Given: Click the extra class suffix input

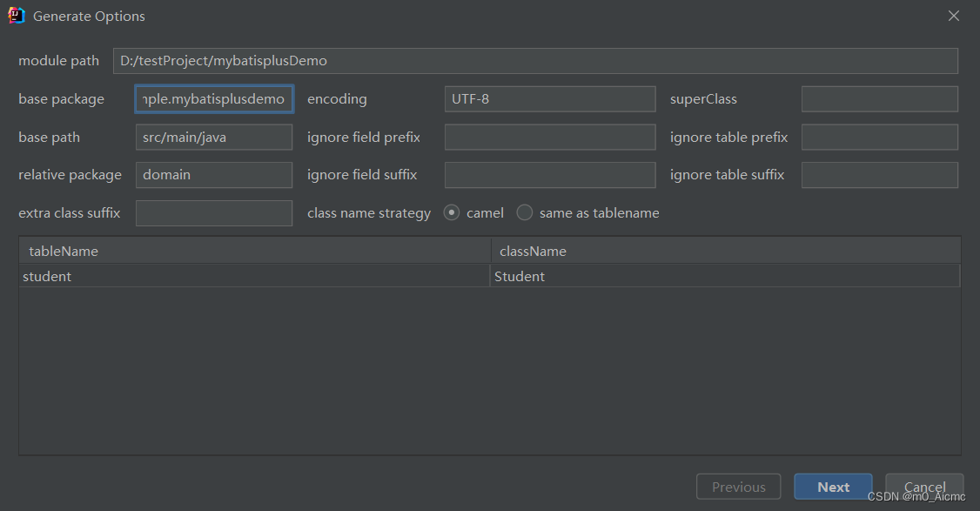Looking at the screenshot, I should click(x=213, y=212).
